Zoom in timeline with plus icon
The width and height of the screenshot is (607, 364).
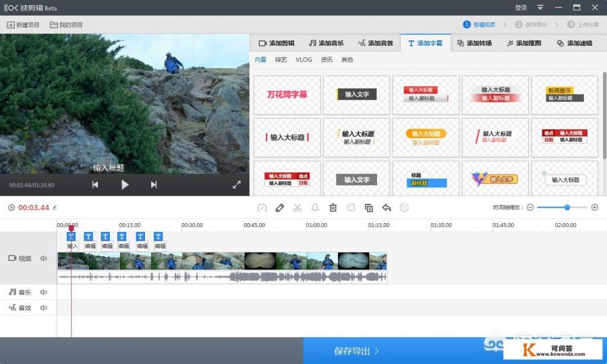595,208
